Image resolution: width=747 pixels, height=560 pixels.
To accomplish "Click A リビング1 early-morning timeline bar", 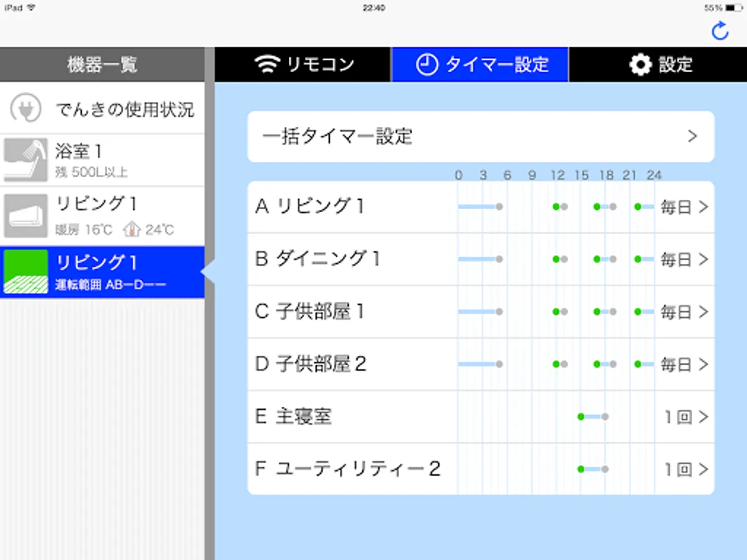I will (x=480, y=207).
